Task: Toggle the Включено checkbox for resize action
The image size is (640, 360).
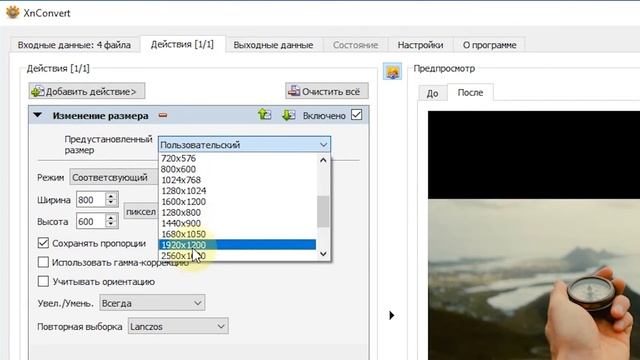Action: tap(356, 115)
